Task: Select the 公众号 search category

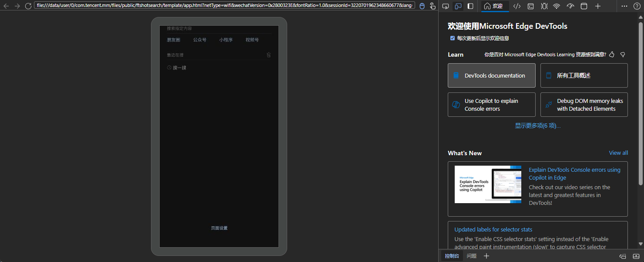Action: coord(200,40)
